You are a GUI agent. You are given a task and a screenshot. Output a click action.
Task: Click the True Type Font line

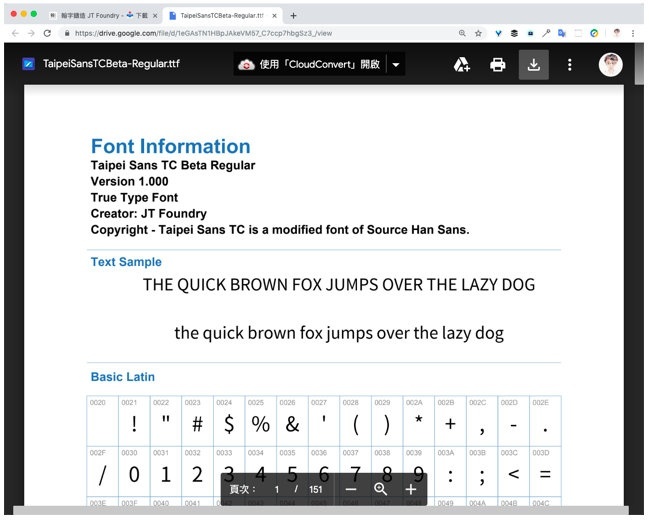[134, 197]
